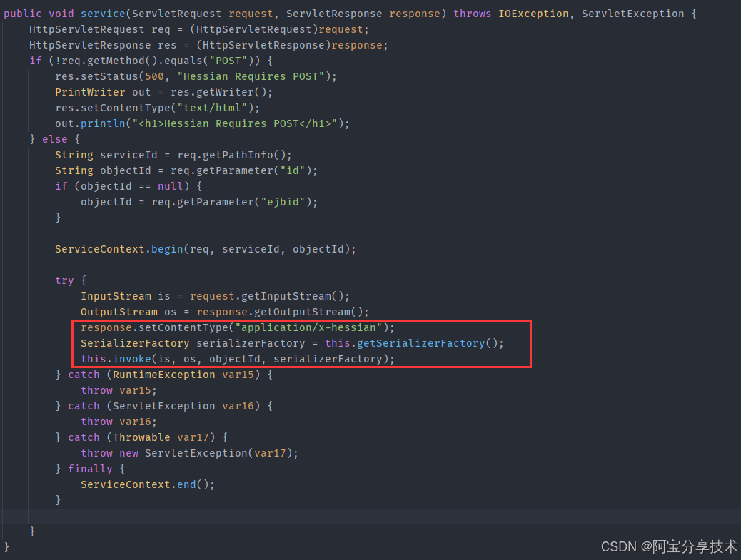Click the "POST" string literal in if condition
This screenshot has width=741, height=560.
click(228, 61)
